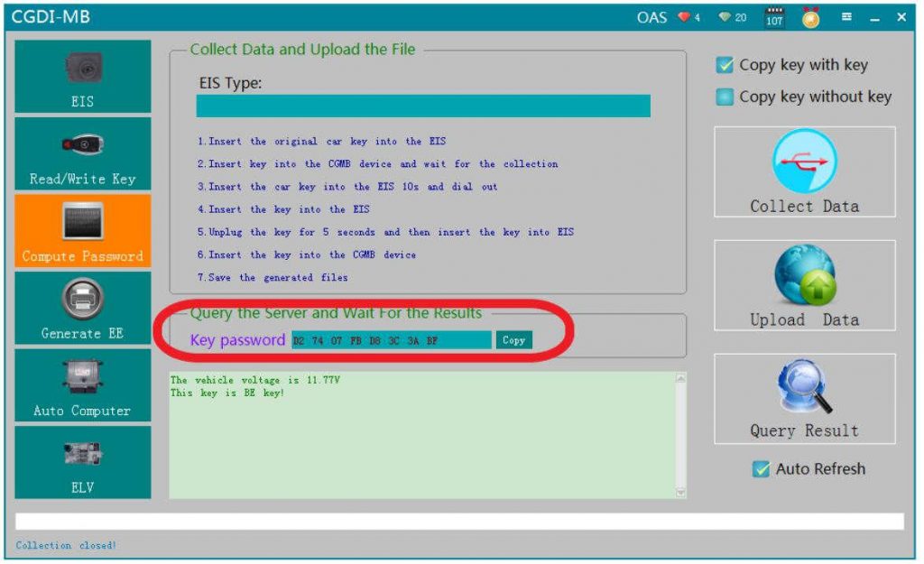Image resolution: width=924 pixels, height=564 pixels.
Task: Open the ELV module
Action: [x=82, y=463]
